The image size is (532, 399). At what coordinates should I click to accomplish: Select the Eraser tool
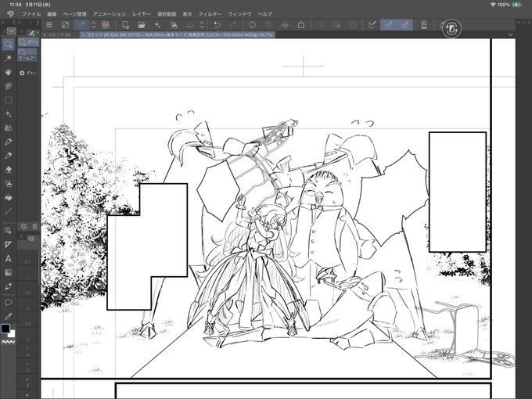pos(9,170)
